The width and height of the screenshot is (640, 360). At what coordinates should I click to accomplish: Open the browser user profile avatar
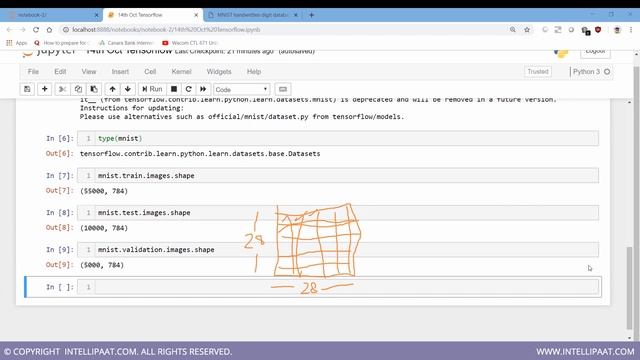pos(617,30)
